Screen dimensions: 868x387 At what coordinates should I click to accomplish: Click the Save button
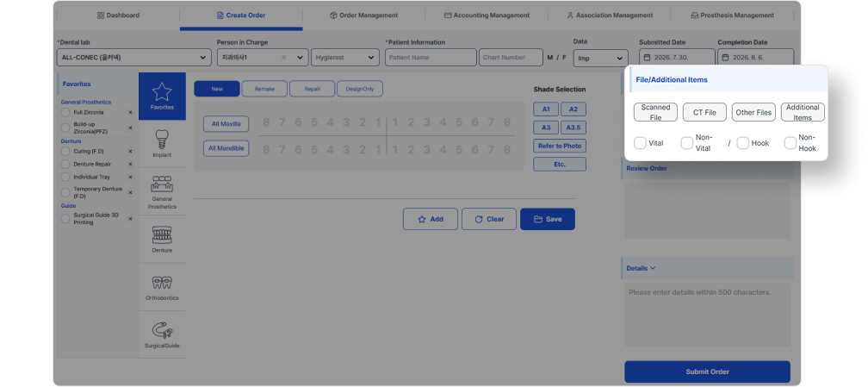pos(548,219)
